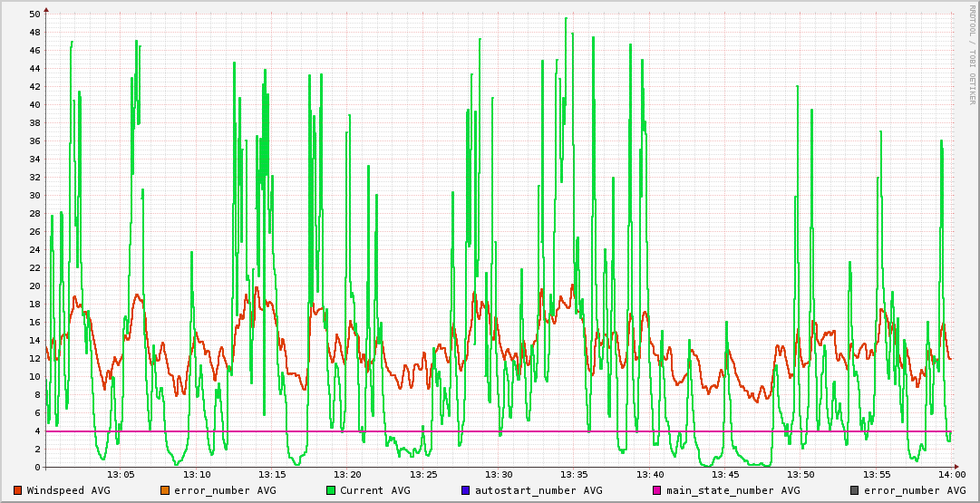Click the 13:20 time axis label
Viewport: 980px width, 503px height.
pyautogui.click(x=347, y=475)
